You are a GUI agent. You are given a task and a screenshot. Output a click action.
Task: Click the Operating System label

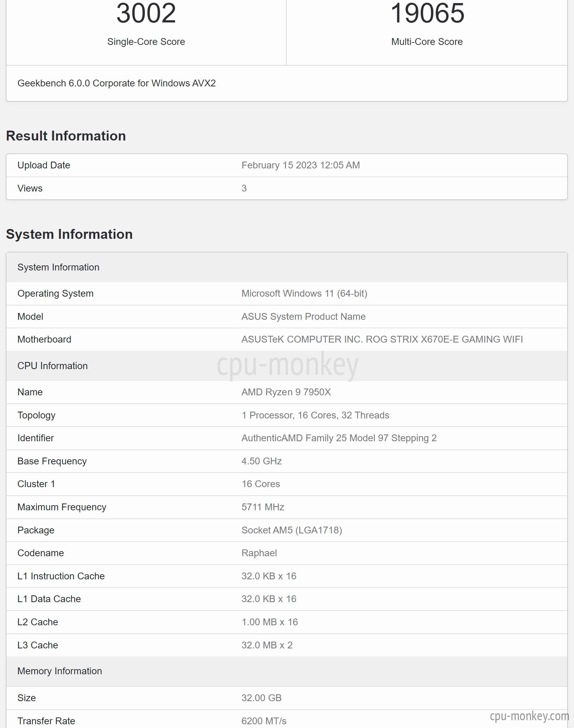click(x=55, y=294)
